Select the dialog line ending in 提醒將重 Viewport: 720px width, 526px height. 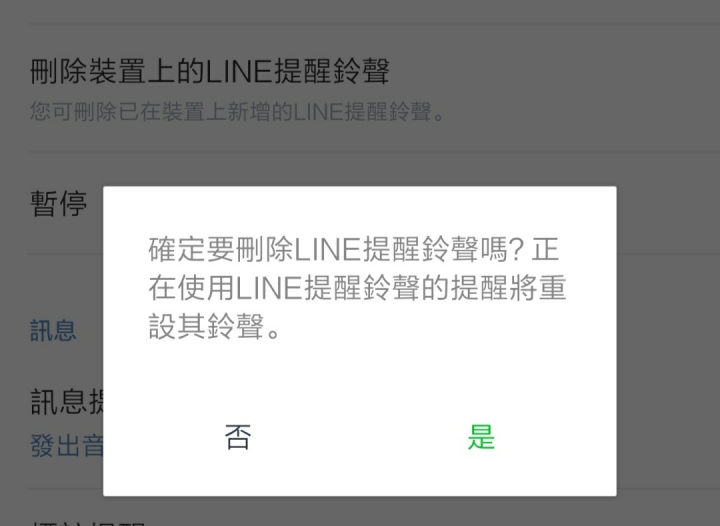pyautogui.click(x=357, y=288)
